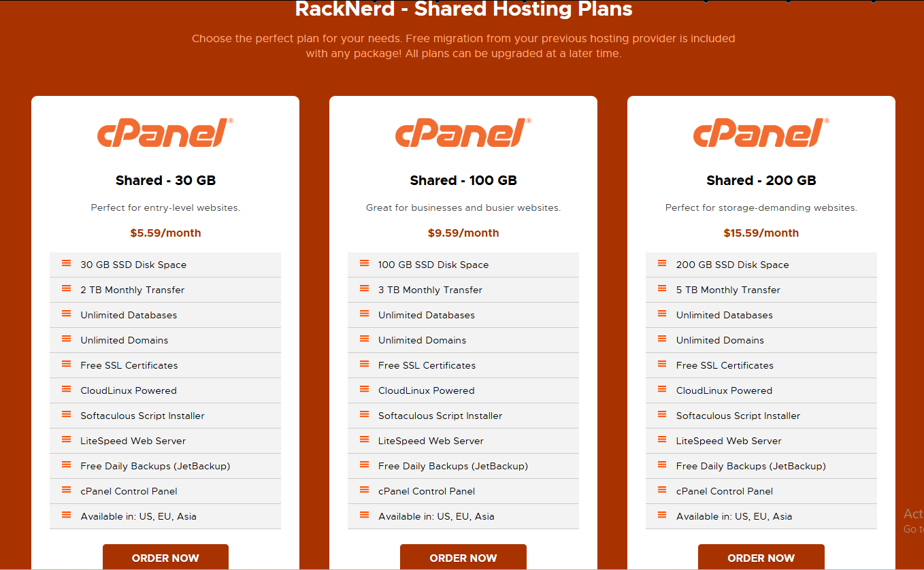Viewport: 924px width, 570px height.
Task: Click 'Perfect for storage-demanding websites.' description
Action: (761, 207)
